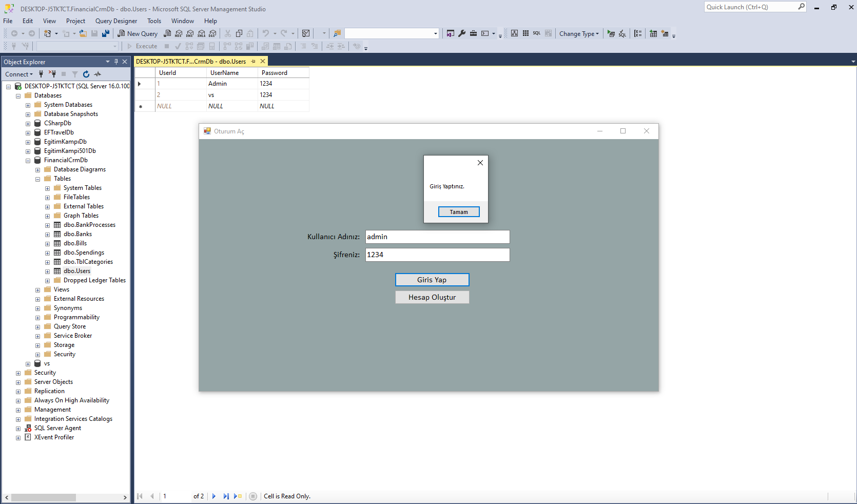Click Tamam in the message box
The image size is (857, 504).
pyautogui.click(x=459, y=212)
